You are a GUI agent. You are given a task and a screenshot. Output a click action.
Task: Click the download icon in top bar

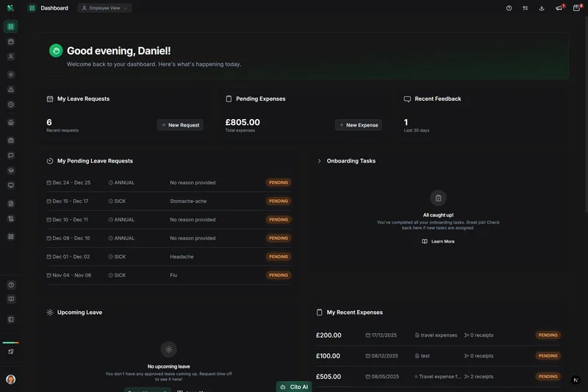[x=542, y=8]
